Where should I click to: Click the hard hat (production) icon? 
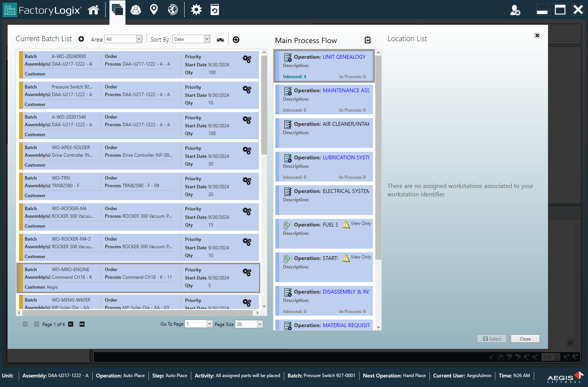pyautogui.click(x=135, y=10)
